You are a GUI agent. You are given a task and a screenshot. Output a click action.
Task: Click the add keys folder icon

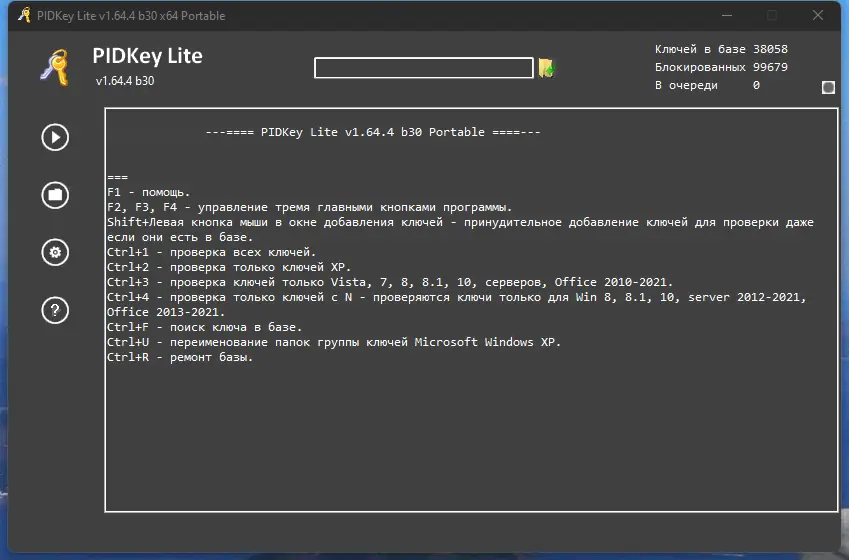(546, 68)
